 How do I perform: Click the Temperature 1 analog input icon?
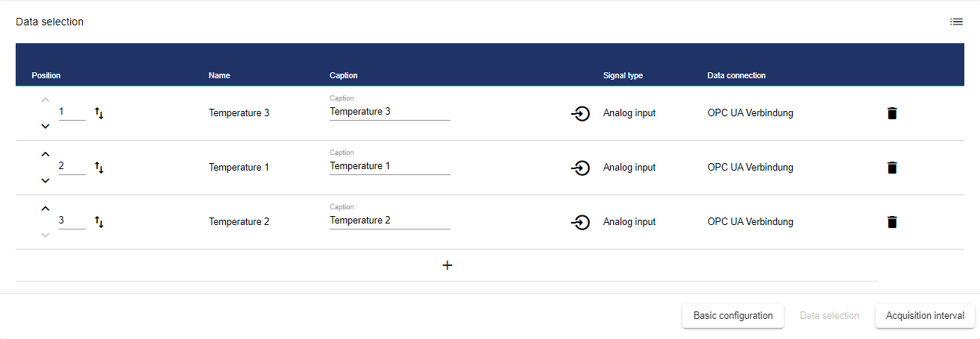tap(580, 168)
